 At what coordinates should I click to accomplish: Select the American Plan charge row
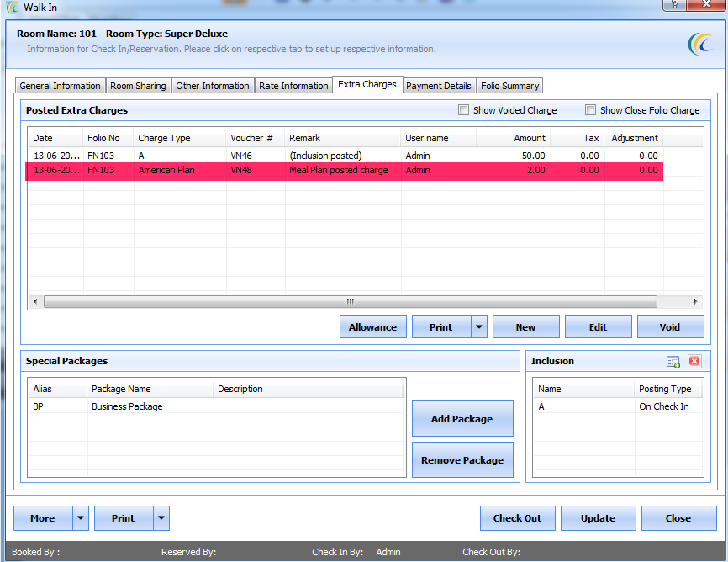click(346, 170)
